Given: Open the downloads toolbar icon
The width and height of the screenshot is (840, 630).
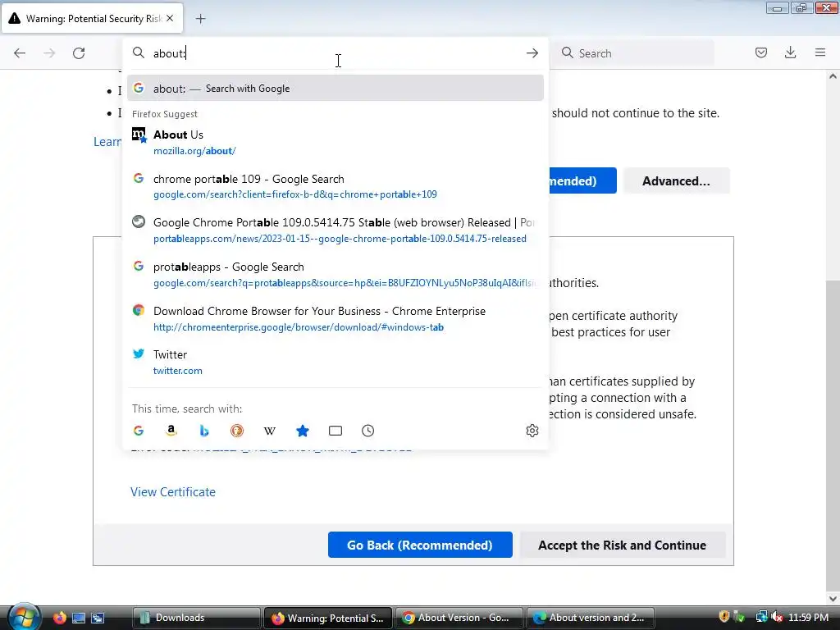Looking at the screenshot, I should point(790,52).
